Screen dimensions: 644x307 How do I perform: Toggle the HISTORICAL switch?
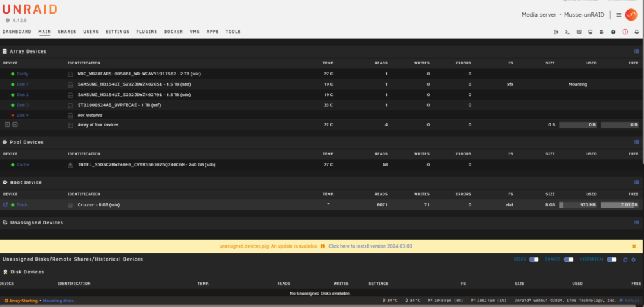coord(612,259)
